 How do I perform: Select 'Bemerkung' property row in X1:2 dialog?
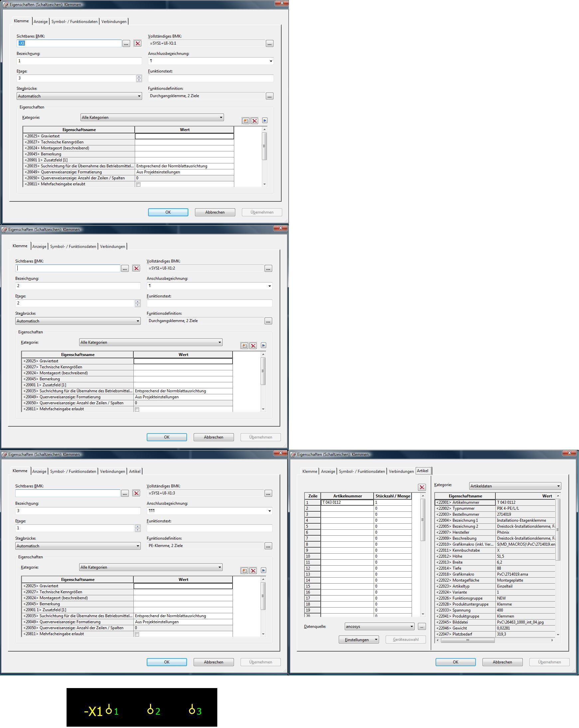click(x=127, y=379)
